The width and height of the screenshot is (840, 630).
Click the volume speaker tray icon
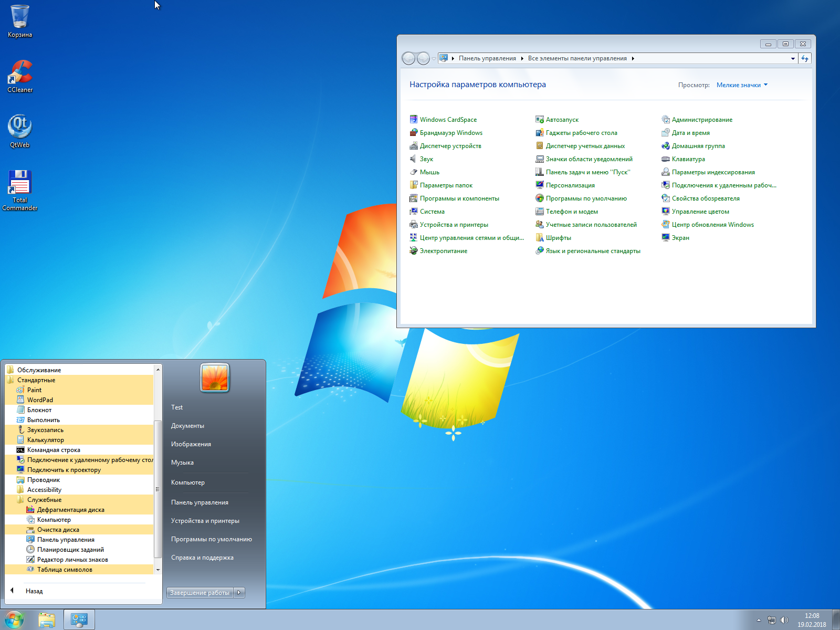click(x=784, y=620)
